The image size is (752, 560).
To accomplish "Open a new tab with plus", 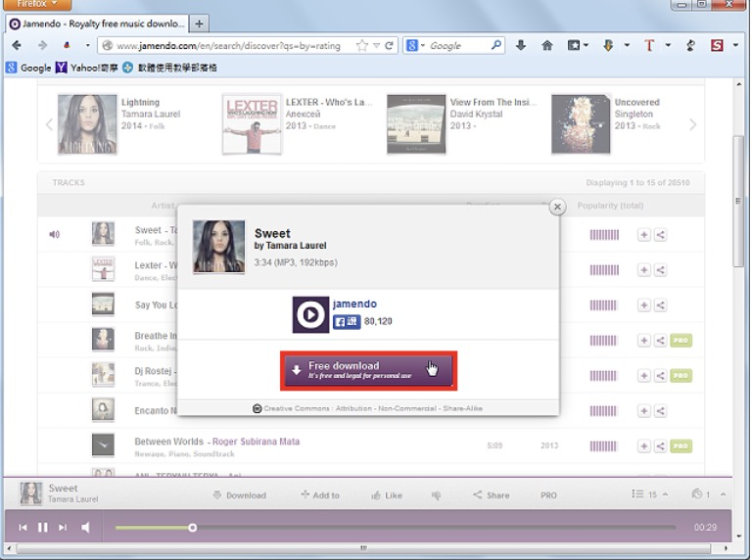I will pos(199,23).
